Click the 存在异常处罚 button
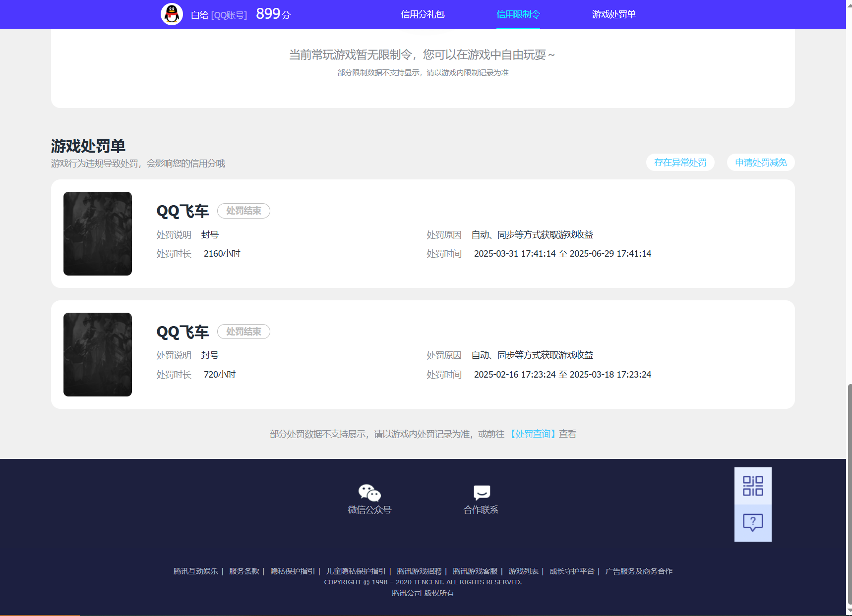The height and width of the screenshot is (616, 852). point(680,163)
